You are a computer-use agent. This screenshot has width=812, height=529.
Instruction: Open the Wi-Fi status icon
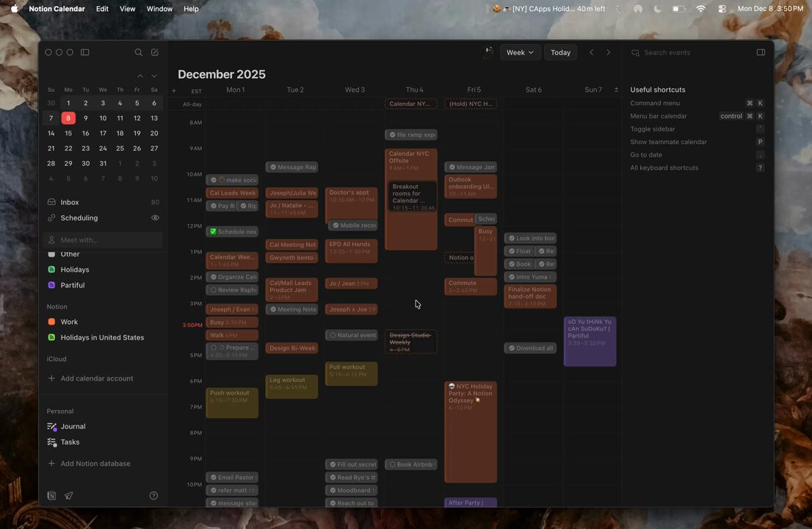(700, 9)
